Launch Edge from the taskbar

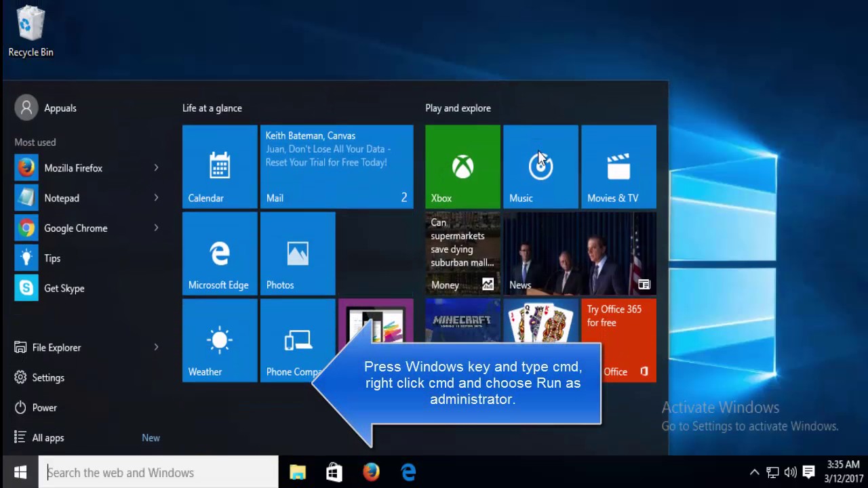[408, 472]
